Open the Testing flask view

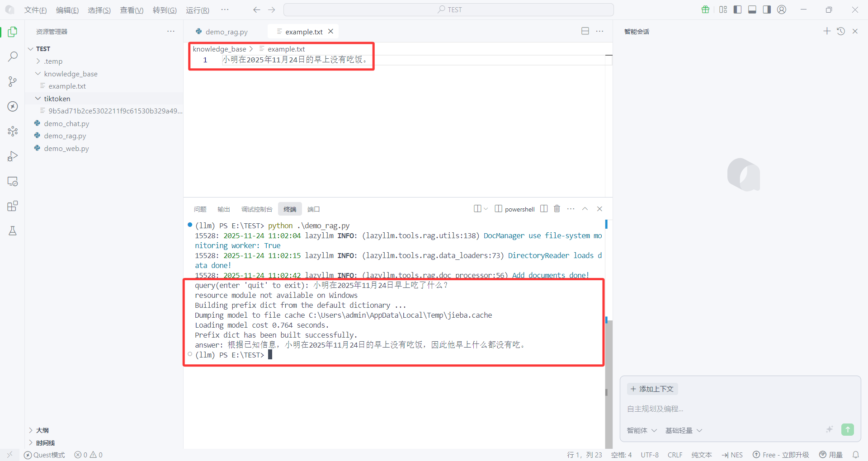click(13, 231)
